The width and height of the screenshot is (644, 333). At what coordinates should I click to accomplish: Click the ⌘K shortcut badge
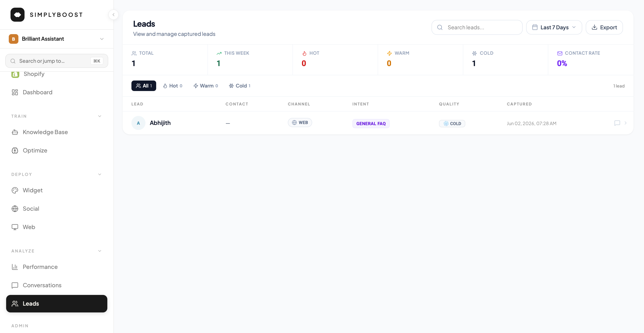tap(97, 61)
